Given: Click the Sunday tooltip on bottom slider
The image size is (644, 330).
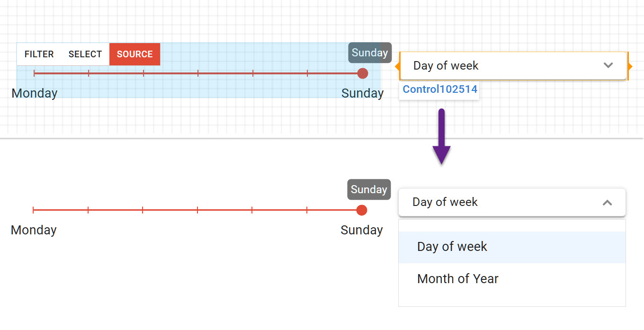Looking at the screenshot, I should [x=369, y=189].
